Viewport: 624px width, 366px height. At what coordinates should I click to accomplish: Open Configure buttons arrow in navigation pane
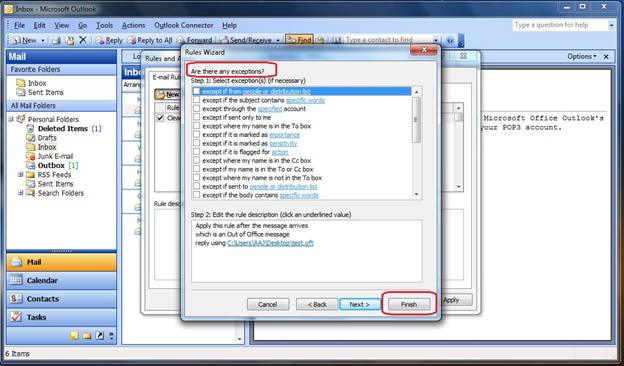coord(111,336)
